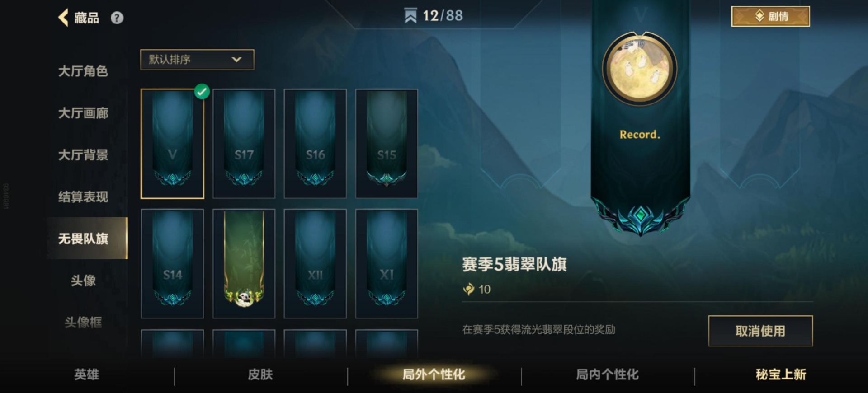Tap the diamond icon on the 剧情 button
Image resolution: width=868 pixels, height=393 pixels.
(759, 16)
